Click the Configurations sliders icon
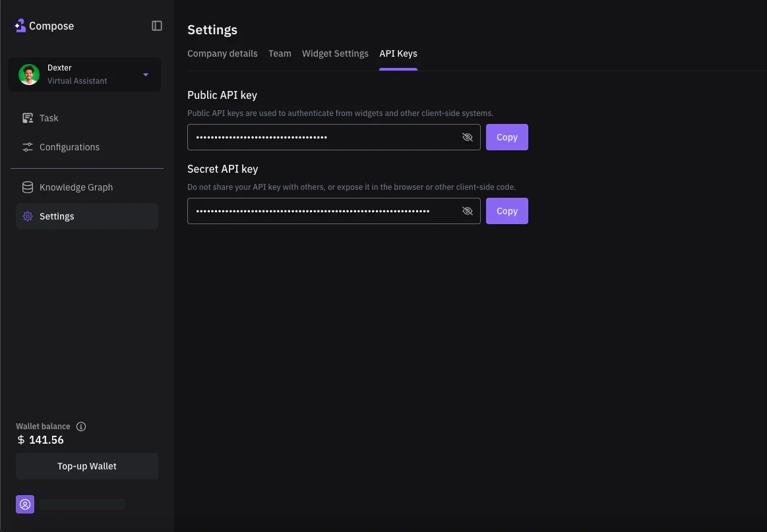Image resolution: width=767 pixels, height=532 pixels. tap(28, 147)
